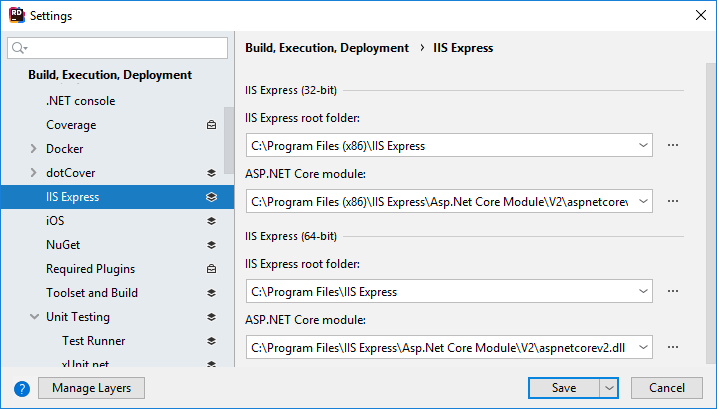The width and height of the screenshot is (717, 409).
Task: Click the help question mark icon
Action: click(x=22, y=388)
